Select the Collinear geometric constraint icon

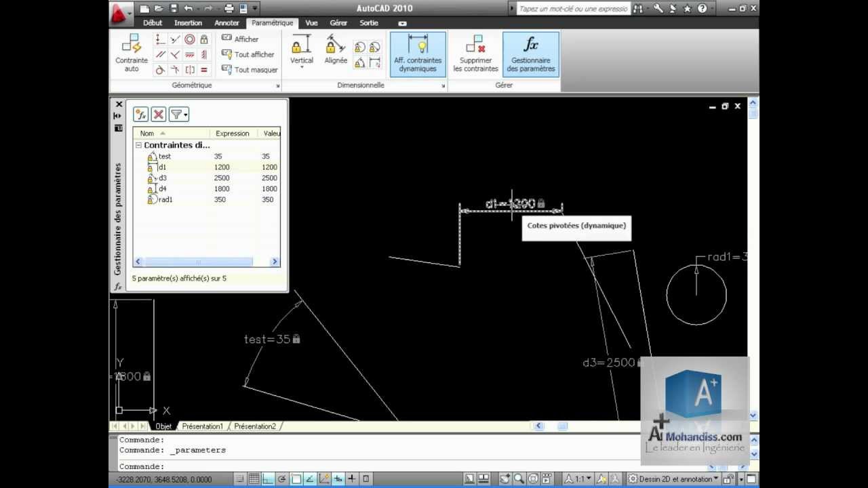pos(175,39)
